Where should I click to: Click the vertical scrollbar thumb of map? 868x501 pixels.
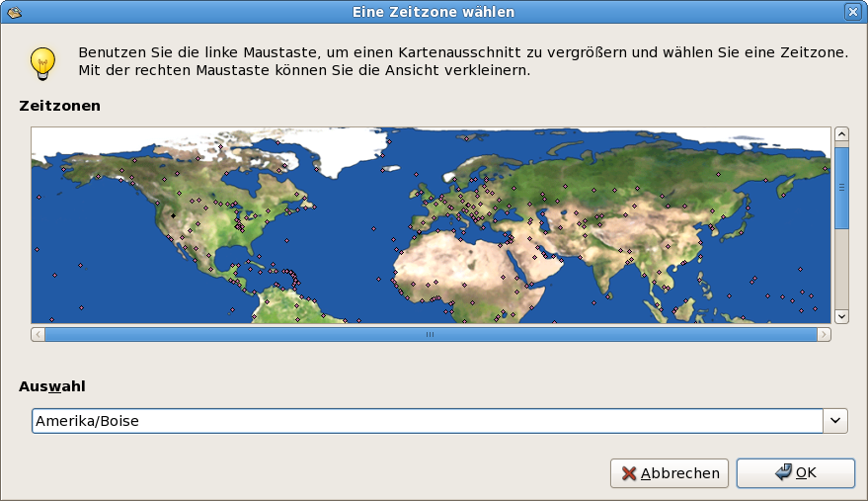click(841, 188)
